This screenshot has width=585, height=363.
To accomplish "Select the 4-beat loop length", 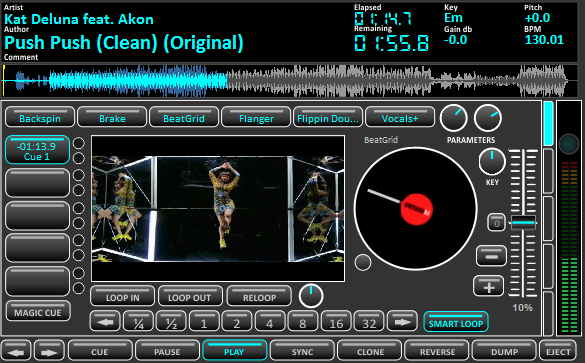I will 269,322.
